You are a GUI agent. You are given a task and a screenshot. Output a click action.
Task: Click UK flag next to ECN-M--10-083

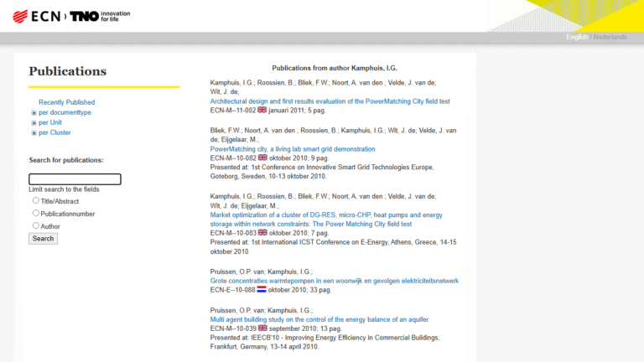(262, 233)
